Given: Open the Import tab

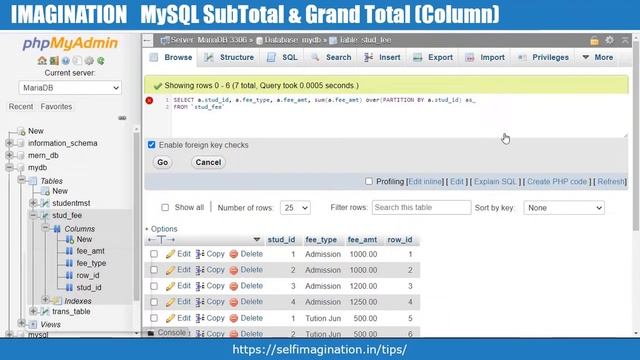Looking at the screenshot, I should coord(485,58).
